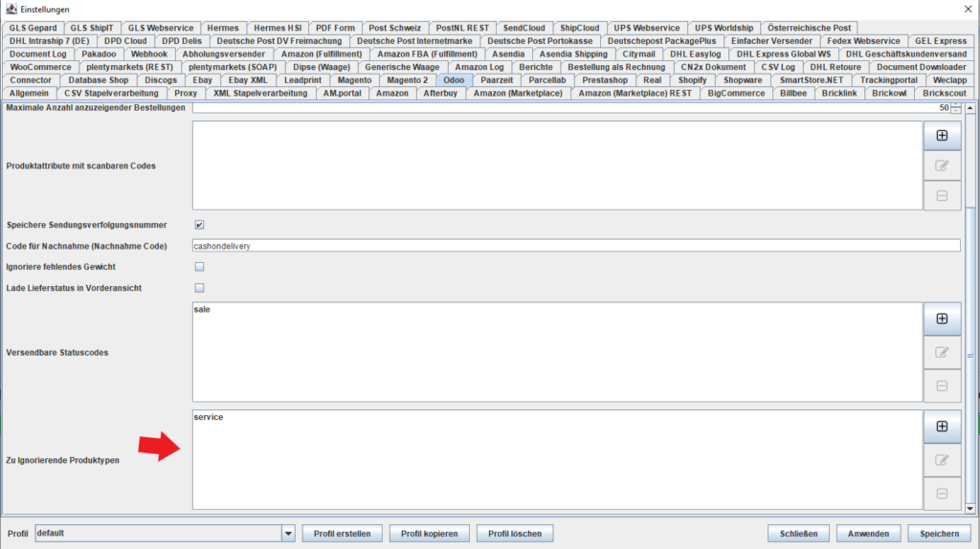Select the PDF Form tab

click(x=335, y=28)
